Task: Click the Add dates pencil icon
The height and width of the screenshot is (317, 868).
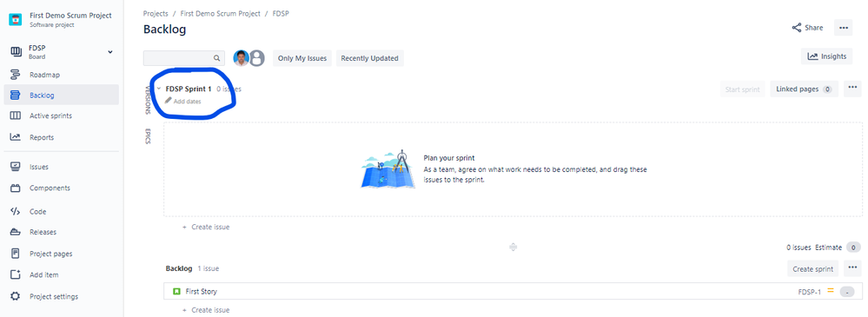Action: point(169,101)
